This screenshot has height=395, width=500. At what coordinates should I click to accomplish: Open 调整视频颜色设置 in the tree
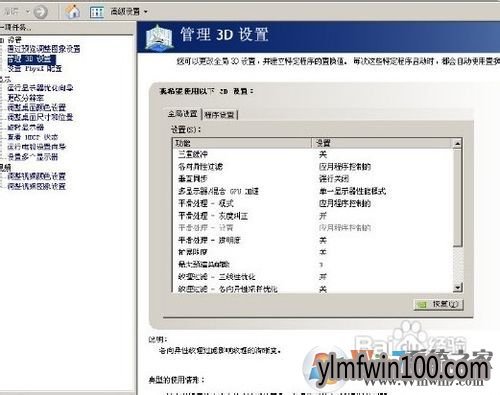pos(36,176)
